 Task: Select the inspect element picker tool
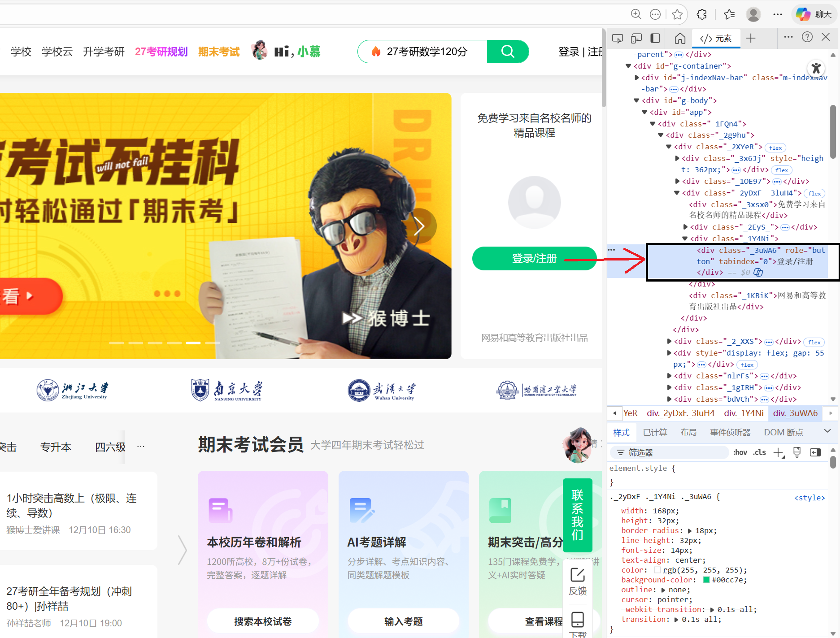(x=618, y=38)
